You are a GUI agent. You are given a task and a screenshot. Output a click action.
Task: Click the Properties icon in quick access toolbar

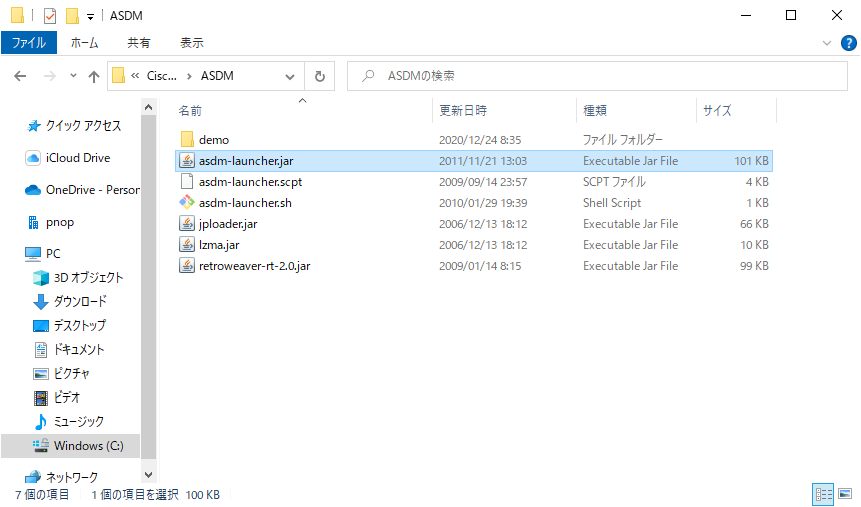point(50,16)
